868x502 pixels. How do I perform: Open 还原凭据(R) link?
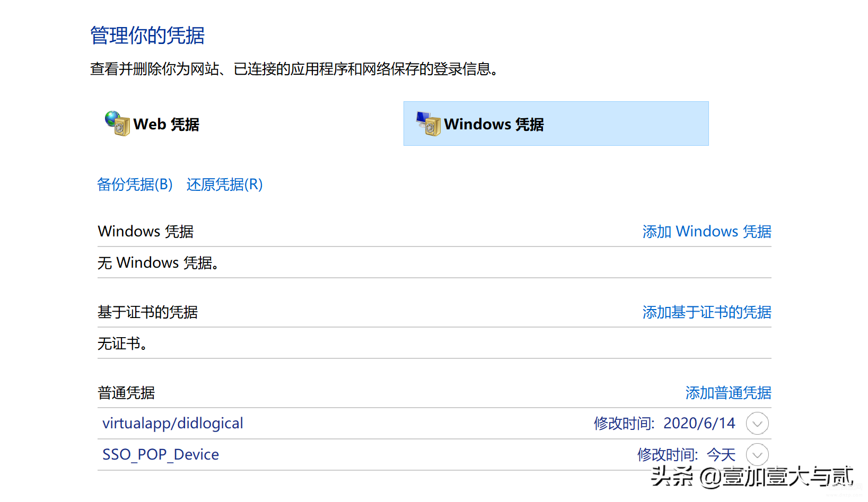pos(224,184)
